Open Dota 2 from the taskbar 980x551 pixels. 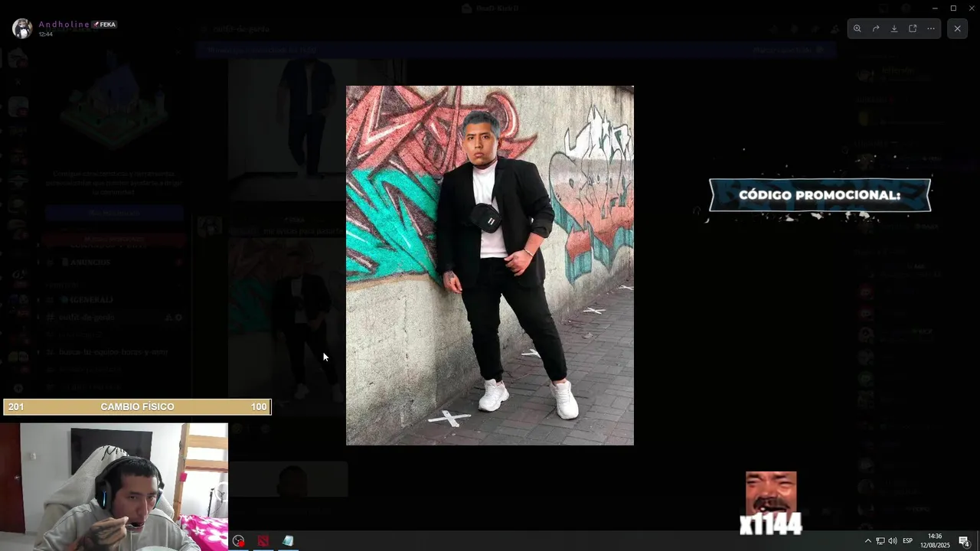pyautogui.click(x=263, y=541)
